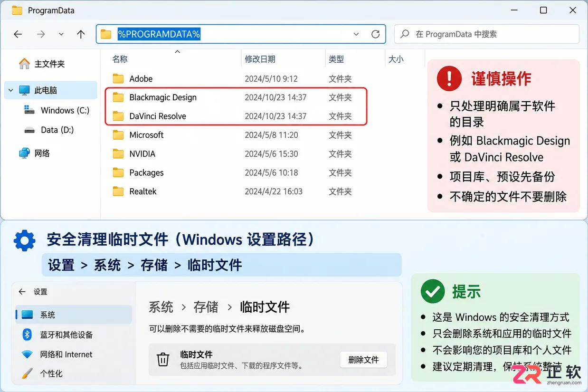588x392 pixels.
Task: Click the Packages folder name
Action: click(146, 172)
